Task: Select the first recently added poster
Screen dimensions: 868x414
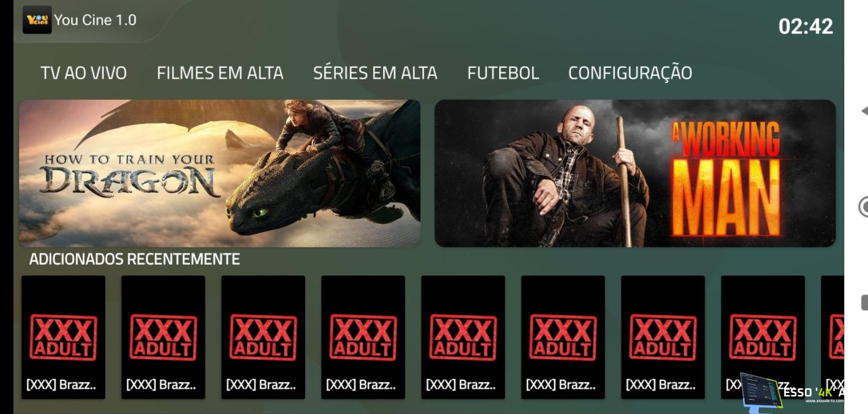Action: 63,337
